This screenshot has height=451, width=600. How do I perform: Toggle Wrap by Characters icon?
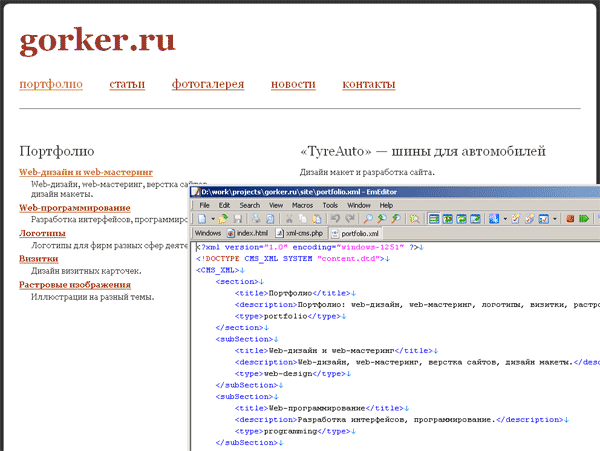point(447,218)
